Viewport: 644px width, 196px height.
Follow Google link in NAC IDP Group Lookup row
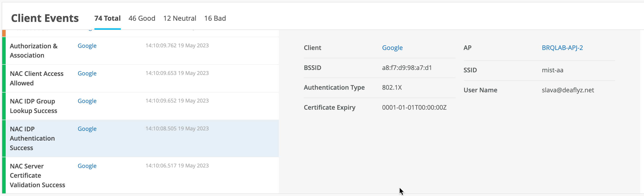pos(87,101)
